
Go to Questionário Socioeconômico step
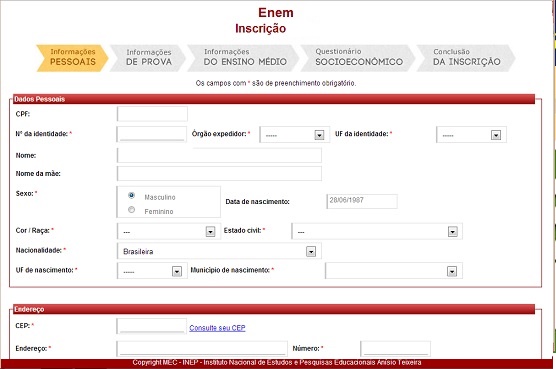(358, 58)
